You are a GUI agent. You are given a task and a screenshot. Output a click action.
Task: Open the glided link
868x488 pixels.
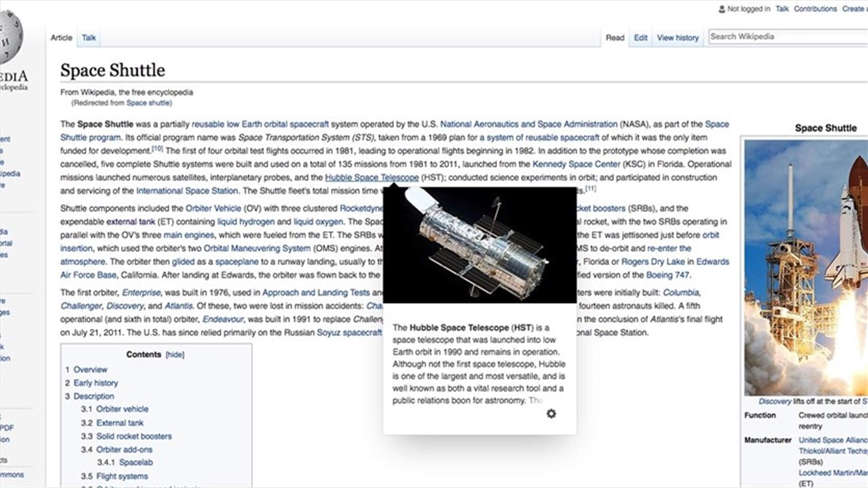coord(183,262)
